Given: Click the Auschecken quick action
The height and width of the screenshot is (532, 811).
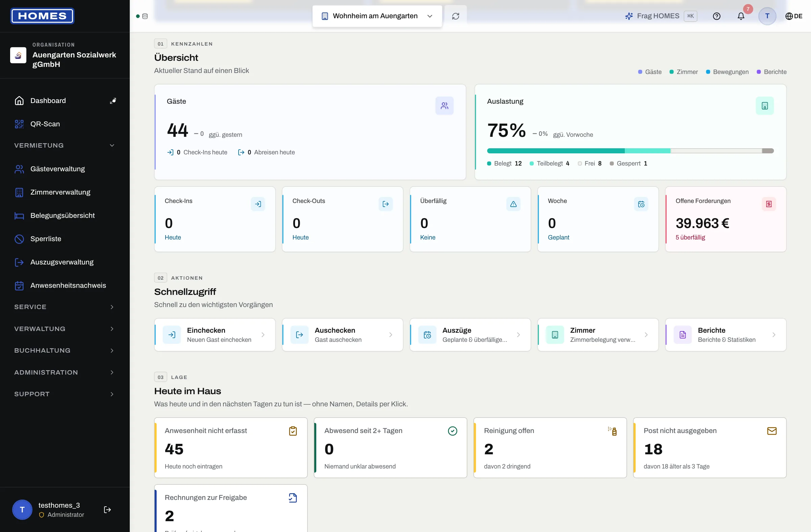Looking at the screenshot, I should [x=342, y=335].
